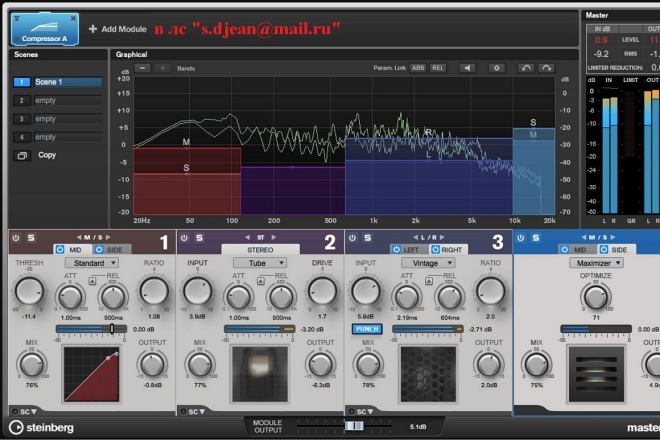Image resolution: width=660 pixels, height=440 pixels.
Task: Toggle auto release A in band 3
Action: (x=428, y=281)
